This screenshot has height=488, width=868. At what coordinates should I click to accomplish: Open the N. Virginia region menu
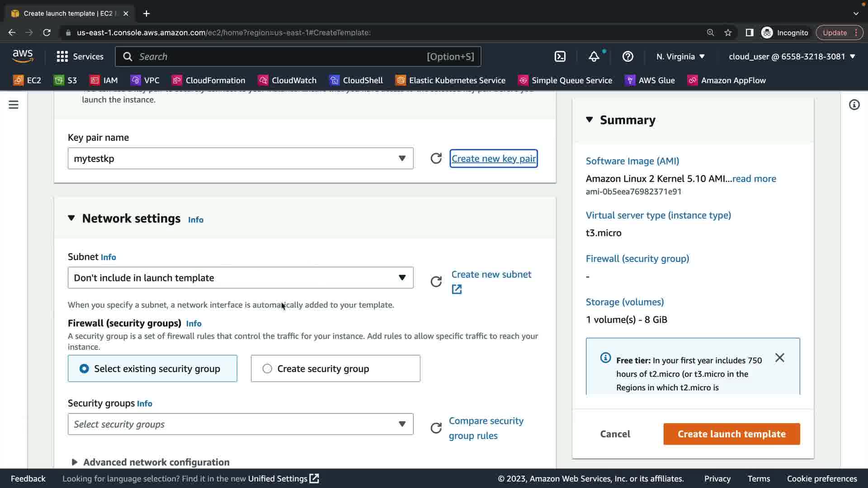coord(680,56)
